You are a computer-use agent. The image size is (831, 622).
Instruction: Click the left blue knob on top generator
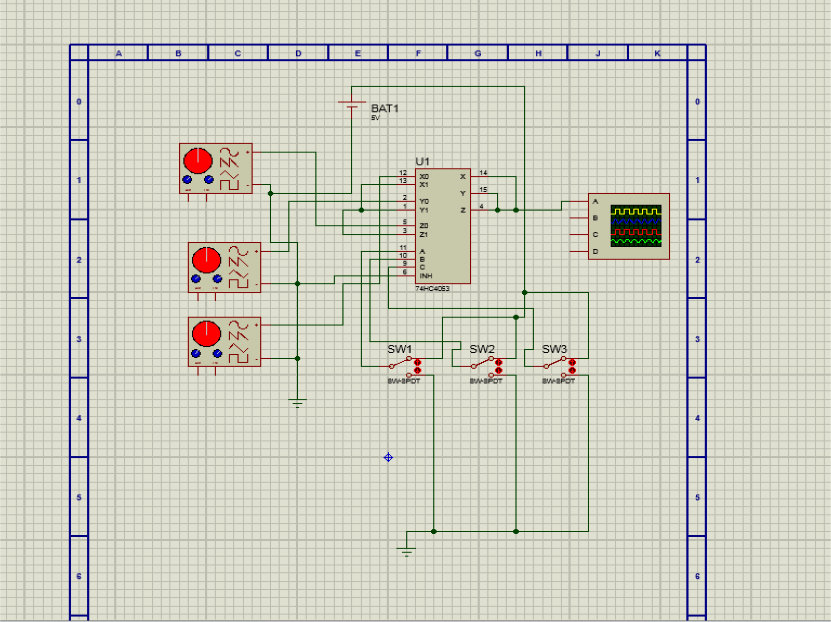pos(187,180)
